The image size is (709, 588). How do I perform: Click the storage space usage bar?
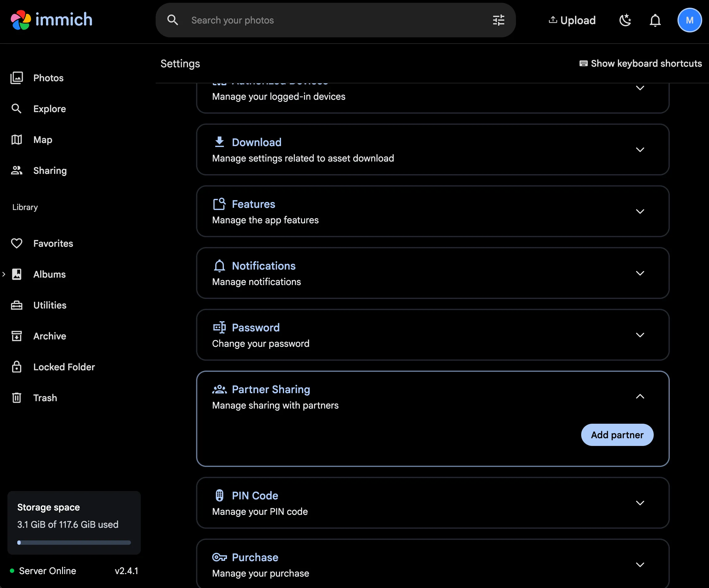click(74, 542)
